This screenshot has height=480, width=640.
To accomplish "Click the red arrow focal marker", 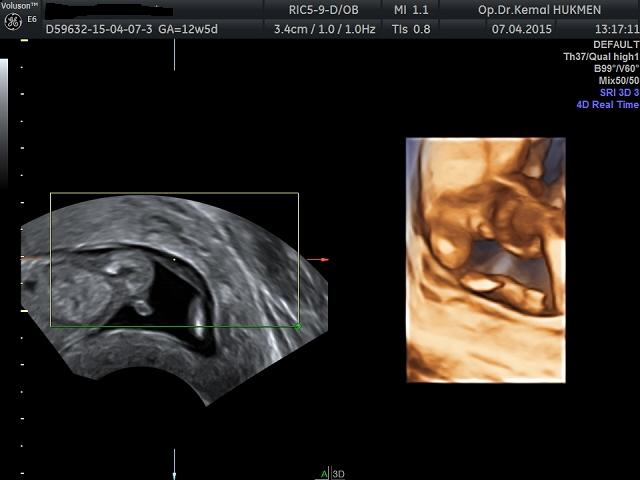I will coord(318,260).
